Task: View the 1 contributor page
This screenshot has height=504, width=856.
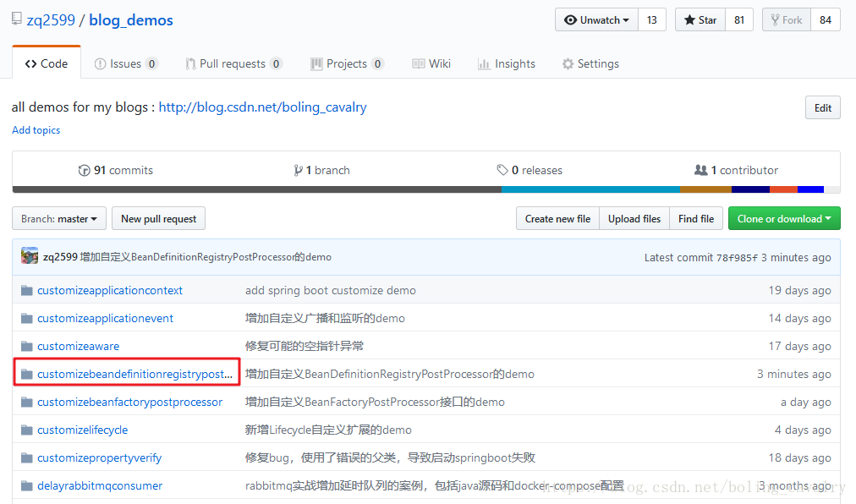Action: 736,170
